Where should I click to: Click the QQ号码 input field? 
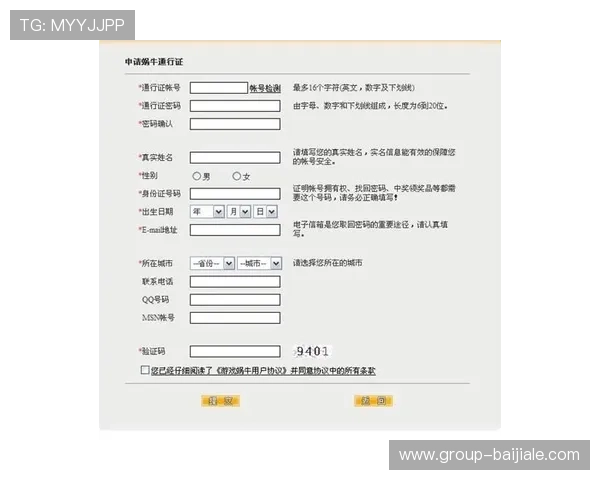pos(235,300)
